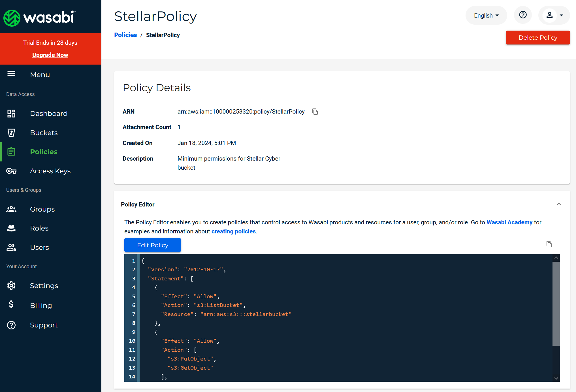Viewport: 576px width, 392px height.
Task: Open the user account dropdown
Action: point(554,15)
